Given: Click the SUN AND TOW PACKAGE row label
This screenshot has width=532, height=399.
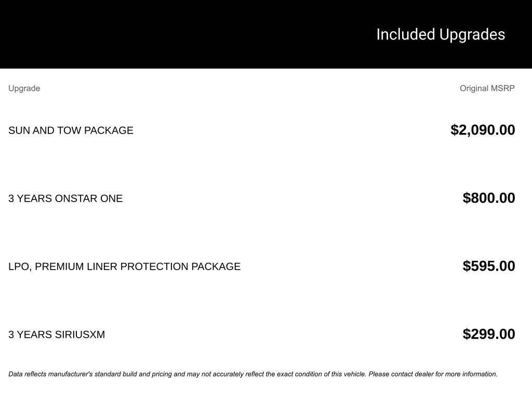Looking at the screenshot, I should point(71,130).
